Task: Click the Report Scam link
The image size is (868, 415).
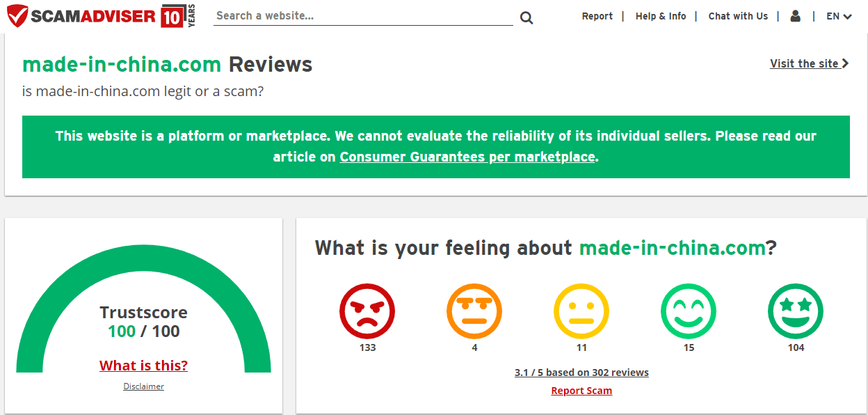Action: 581,391
